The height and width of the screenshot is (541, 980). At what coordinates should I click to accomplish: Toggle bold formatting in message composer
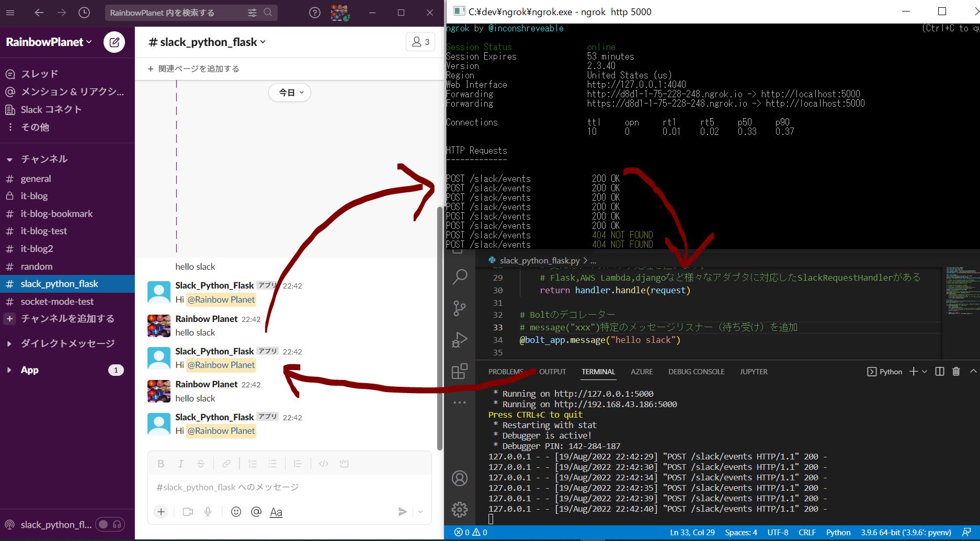pos(161,464)
